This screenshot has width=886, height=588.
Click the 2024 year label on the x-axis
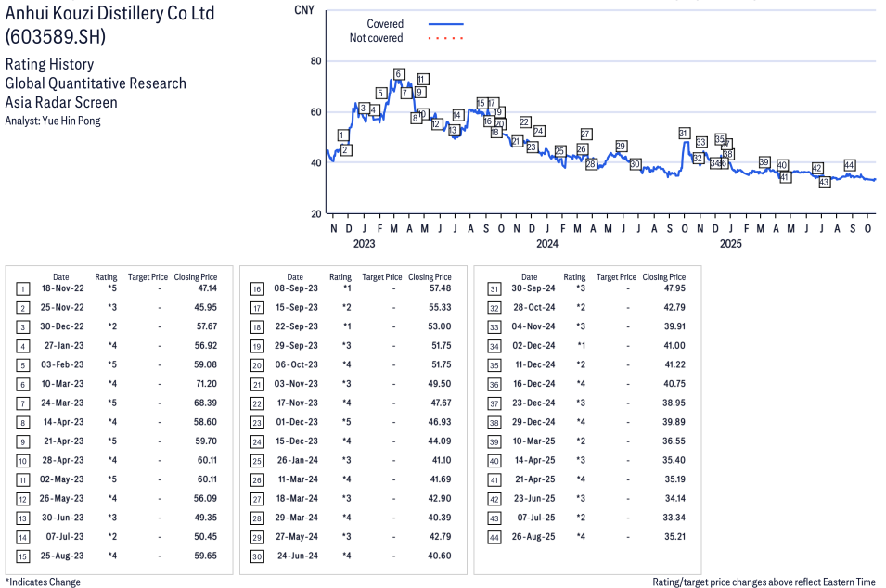point(546,245)
